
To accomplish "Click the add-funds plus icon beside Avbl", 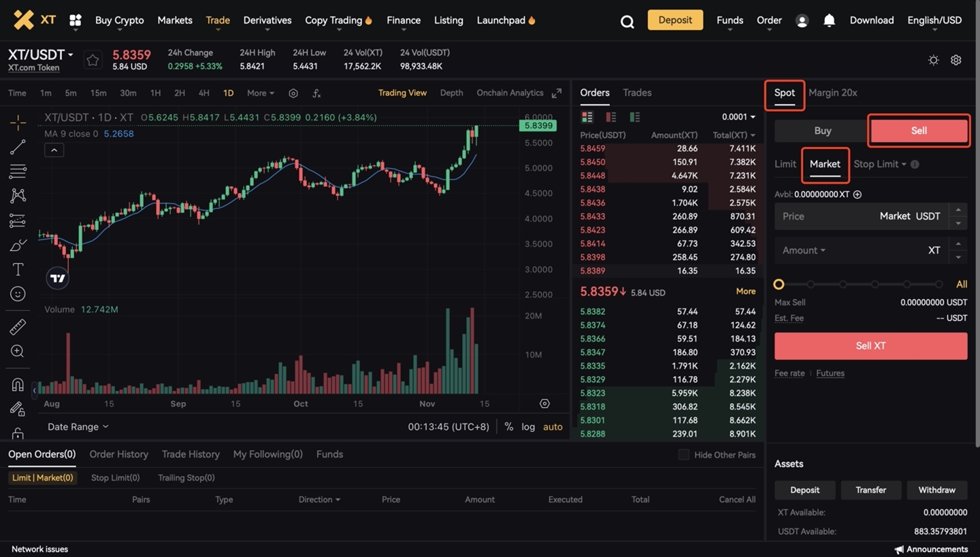I will coord(857,195).
